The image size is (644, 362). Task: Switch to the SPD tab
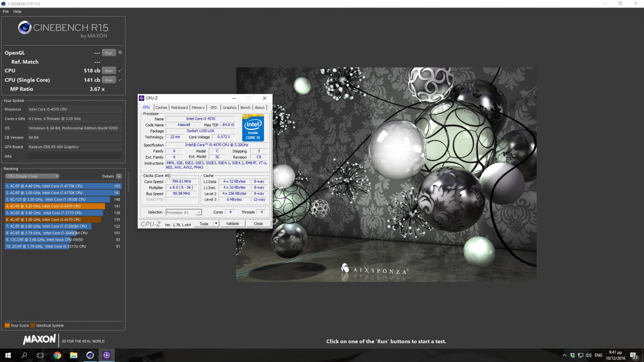pos(214,107)
